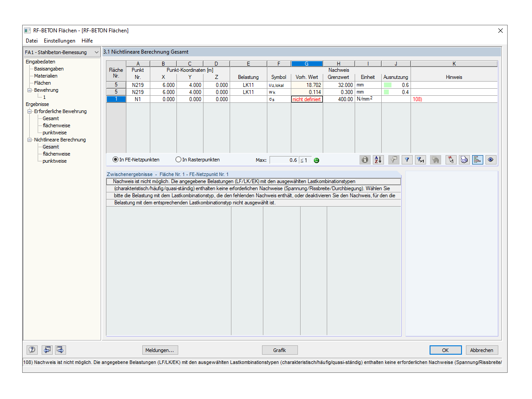The image size is (532, 399).
Task: Click the print icon in results toolbar
Action: (x=464, y=160)
